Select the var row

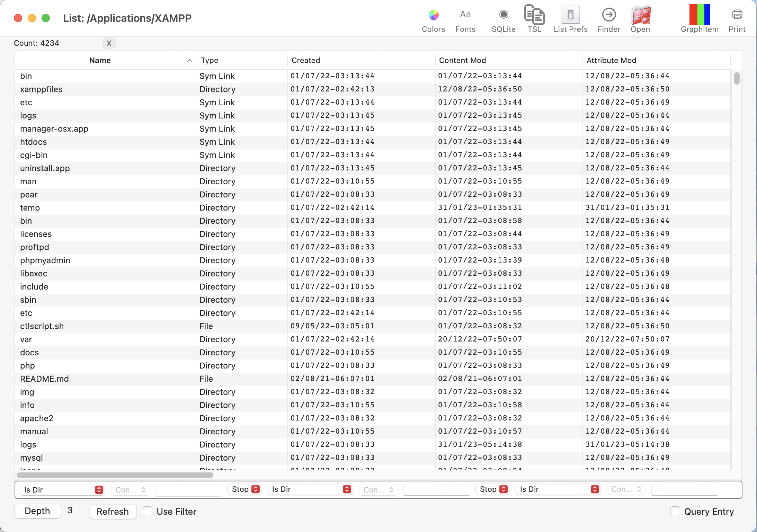(x=373, y=339)
